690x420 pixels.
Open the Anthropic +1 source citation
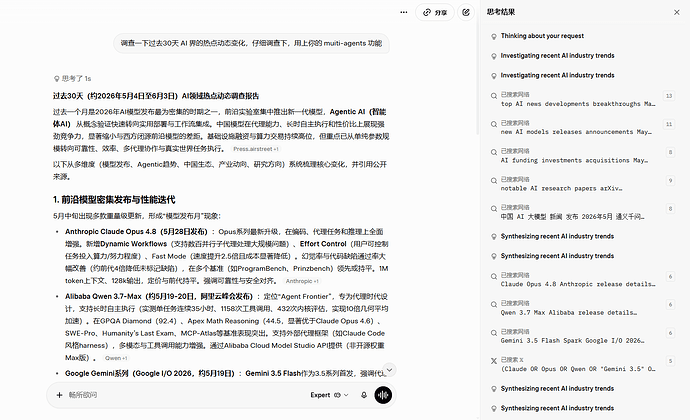[x=302, y=281]
